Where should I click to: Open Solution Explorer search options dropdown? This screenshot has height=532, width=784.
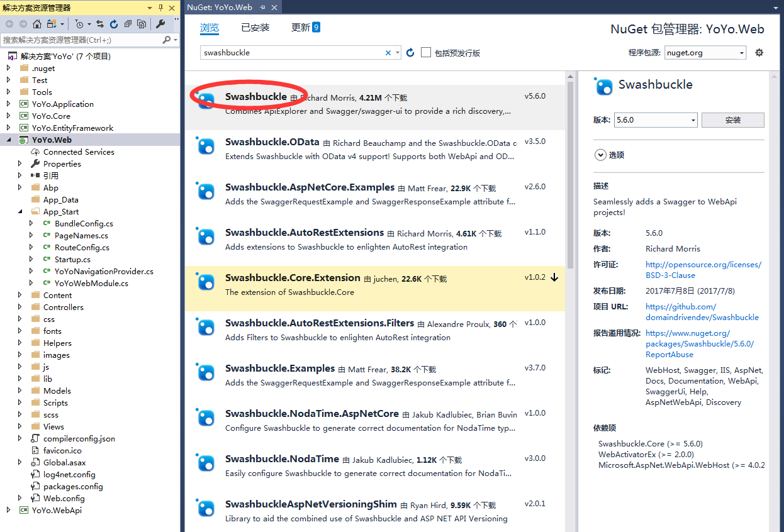(175, 40)
